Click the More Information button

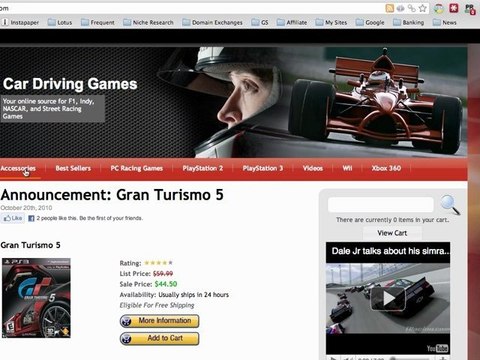(x=159, y=321)
